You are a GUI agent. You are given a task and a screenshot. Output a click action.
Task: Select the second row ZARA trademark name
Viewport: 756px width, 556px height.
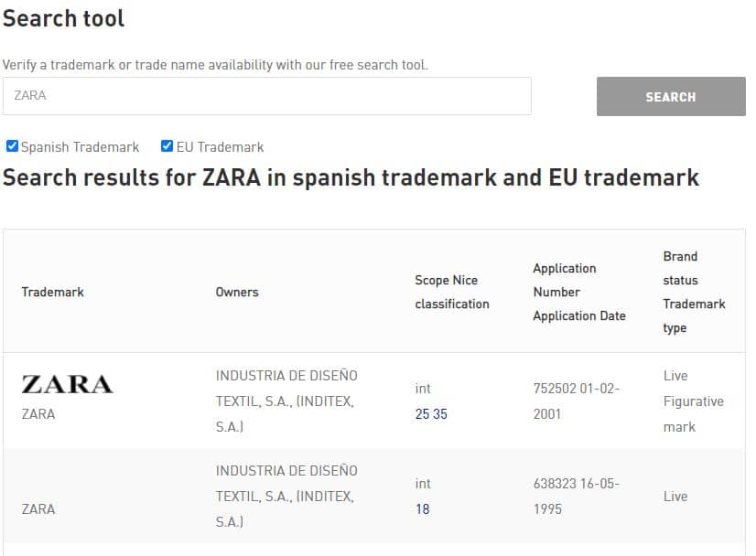pos(38,509)
